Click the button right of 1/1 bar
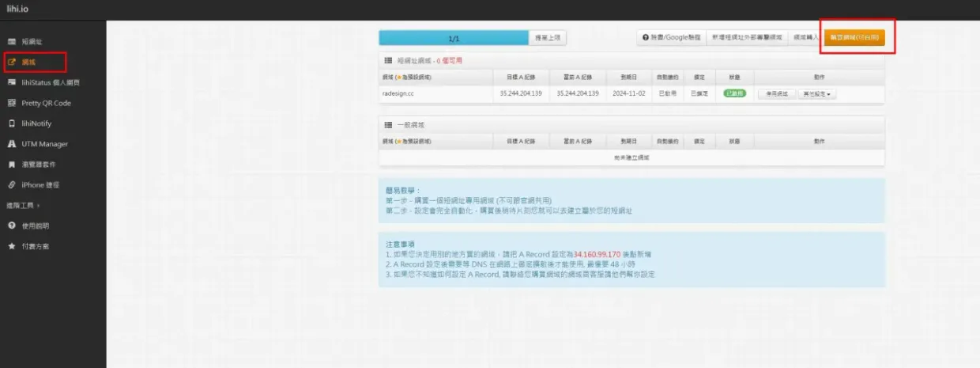980x368 pixels. (x=548, y=38)
